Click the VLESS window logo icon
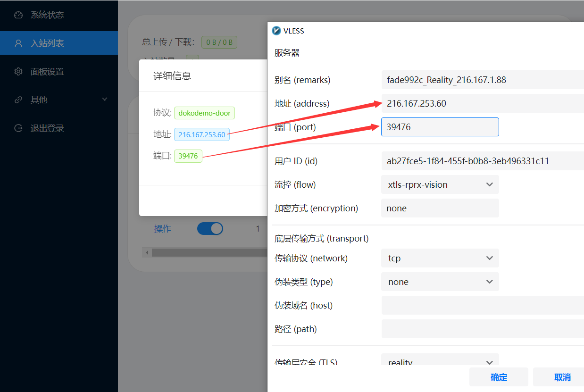 click(x=276, y=31)
